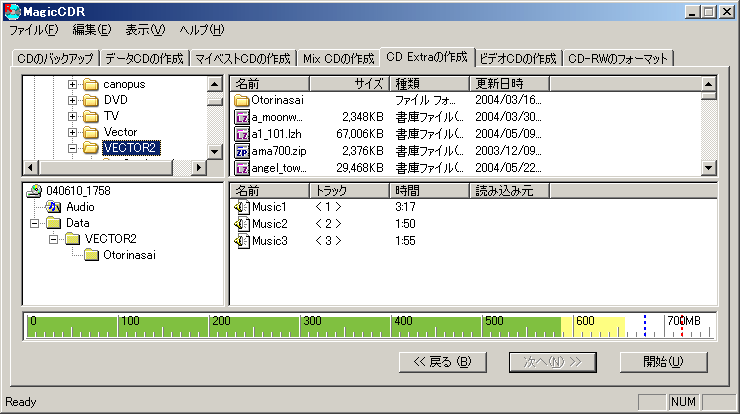740x414 pixels.
Task: Open the ファイル(F) menu
Action: (x=34, y=30)
